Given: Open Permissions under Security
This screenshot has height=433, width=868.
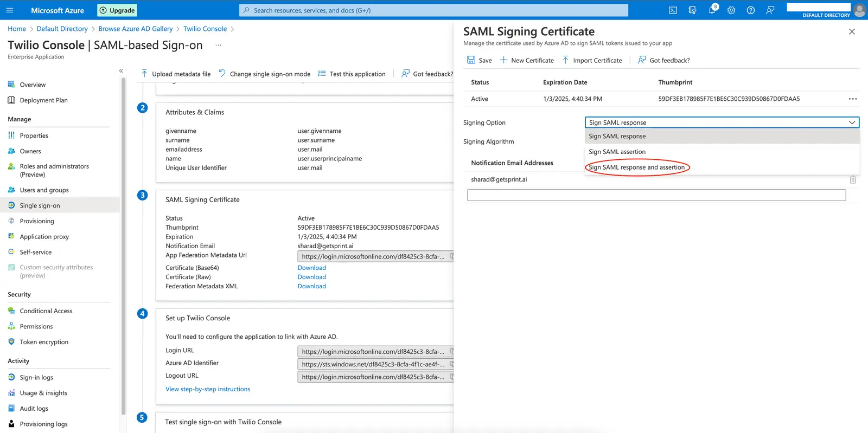Looking at the screenshot, I should (36, 327).
